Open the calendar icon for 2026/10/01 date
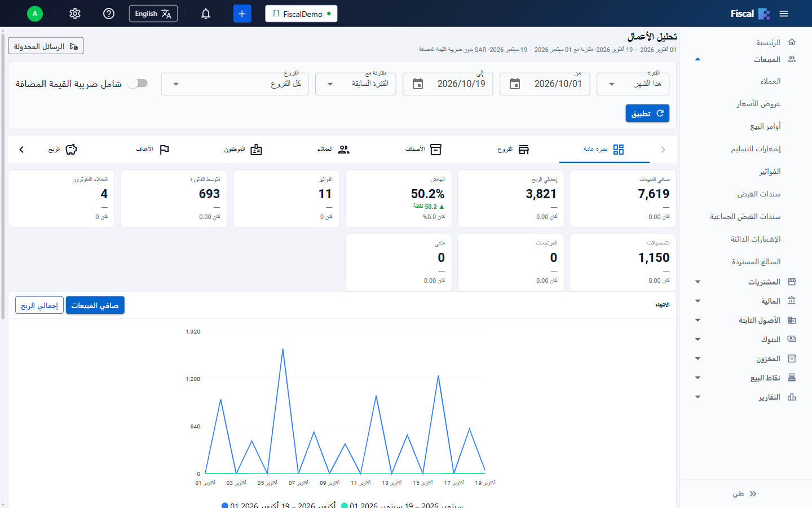Image resolution: width=812 pixels, height=508 pixels. [x=515, y=84]
